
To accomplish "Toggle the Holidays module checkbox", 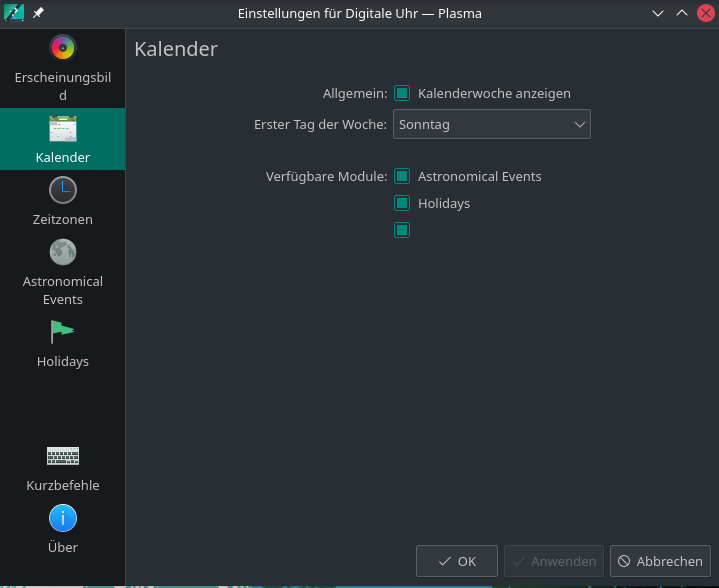I will click(402, 203).
